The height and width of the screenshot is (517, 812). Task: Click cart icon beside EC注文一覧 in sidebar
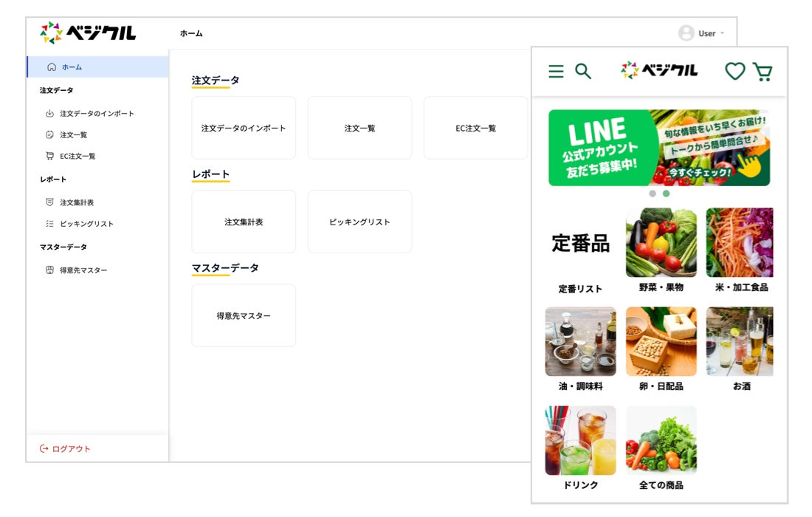(x=49, y=156)
